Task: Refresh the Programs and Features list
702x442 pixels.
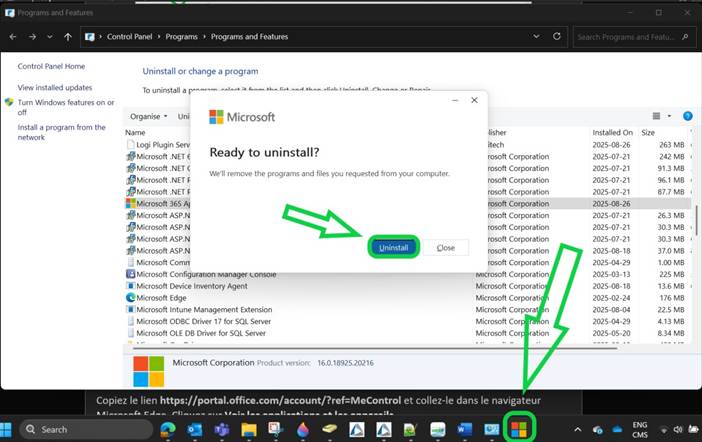Action: point(556,36)
